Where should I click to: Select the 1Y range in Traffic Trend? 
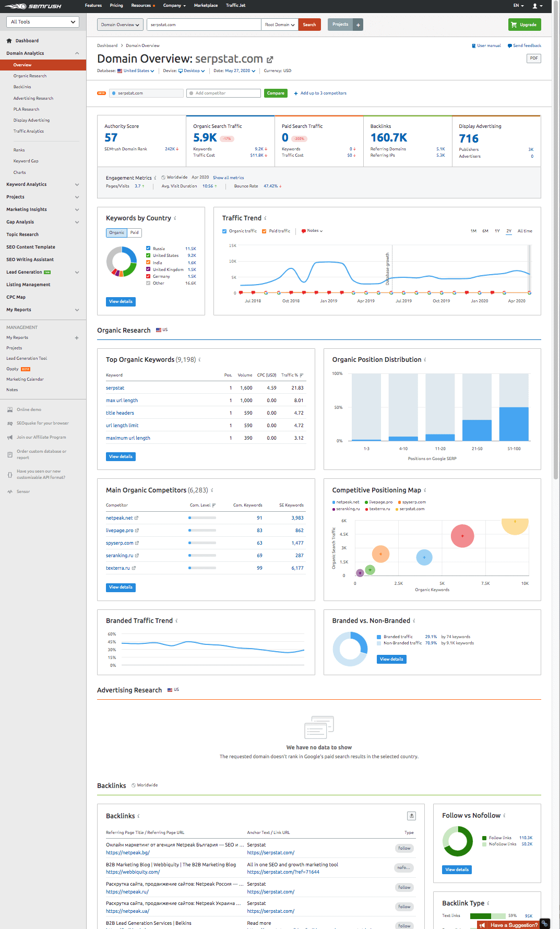click(497, 231)
